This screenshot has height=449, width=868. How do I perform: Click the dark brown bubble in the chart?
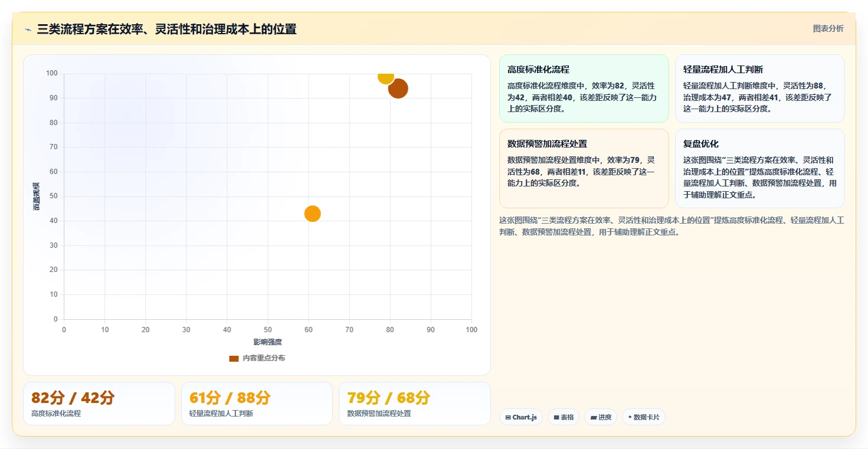pos(398,89)
